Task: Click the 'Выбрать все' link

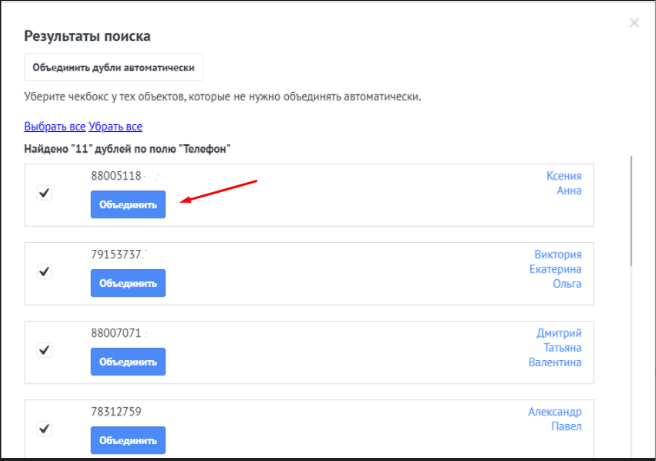Action: point(55,127)
